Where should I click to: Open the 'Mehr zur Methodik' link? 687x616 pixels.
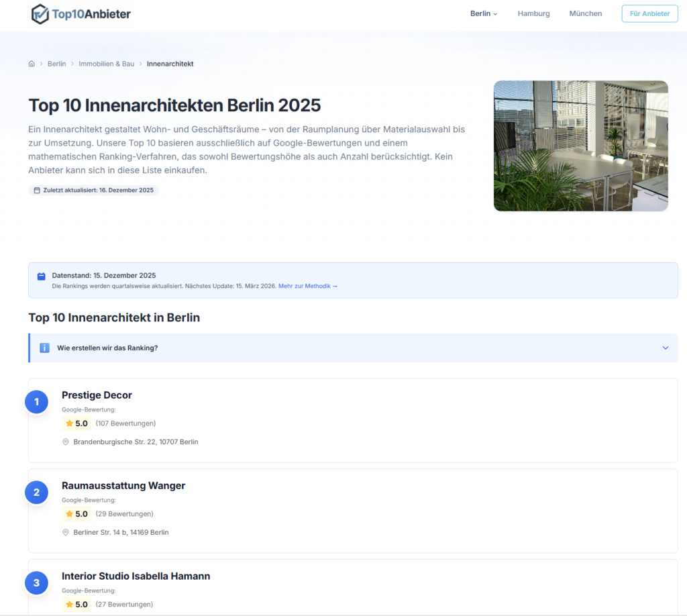point(308,286)
